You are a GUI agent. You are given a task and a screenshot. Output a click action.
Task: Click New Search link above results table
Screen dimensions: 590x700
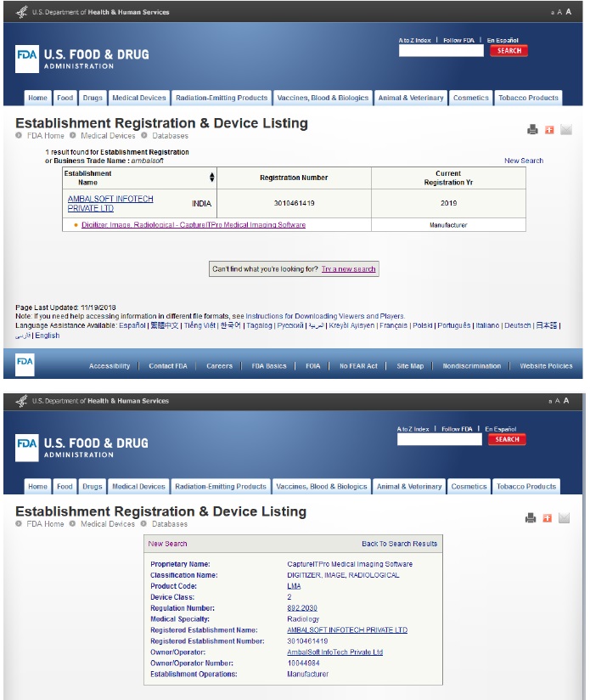[x=524, y=161]
